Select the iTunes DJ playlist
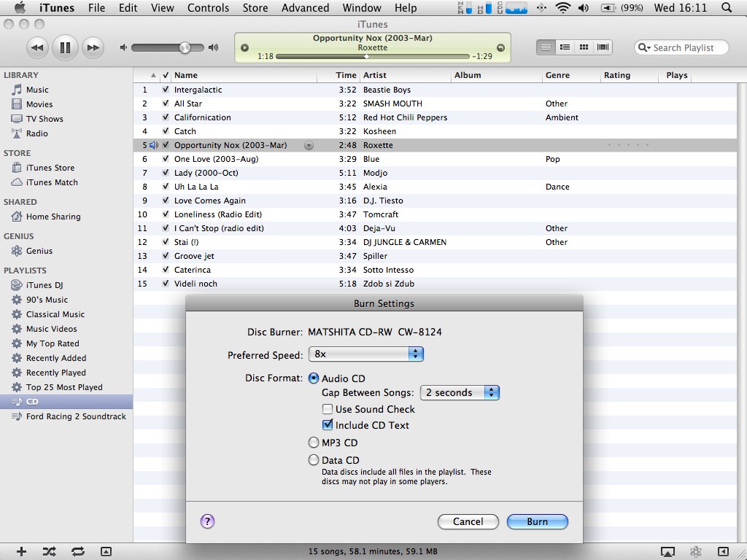The height and width of the screenshot is (560, 747). coord(44,285)
